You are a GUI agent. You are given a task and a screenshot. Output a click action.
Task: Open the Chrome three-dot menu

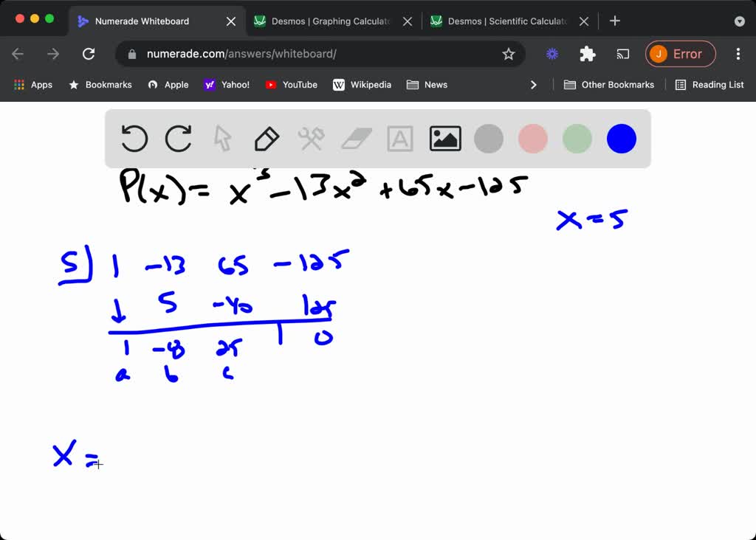(x=738, y=54)
